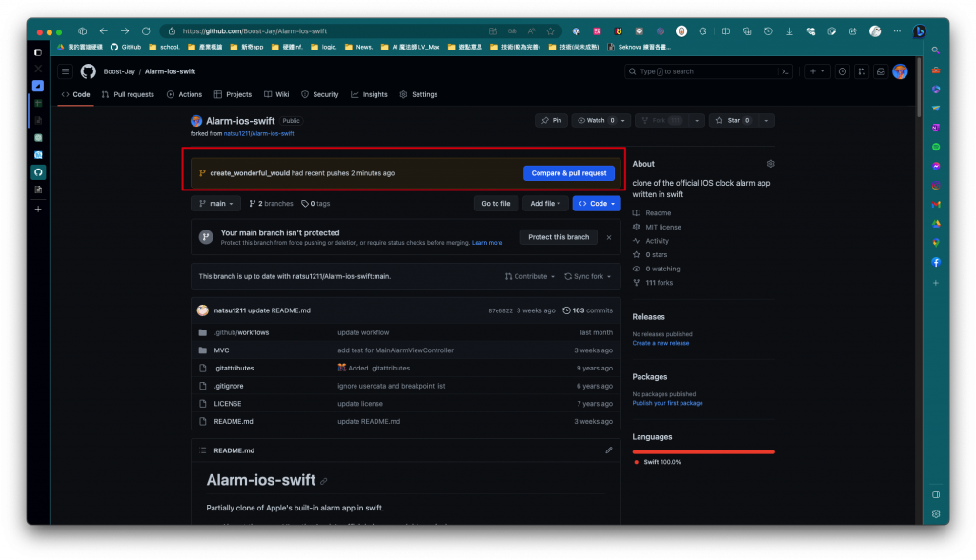Screen dimensions: 976x560
Task: Open Facebook icon in right sidebar
Action: coord(936,263)
